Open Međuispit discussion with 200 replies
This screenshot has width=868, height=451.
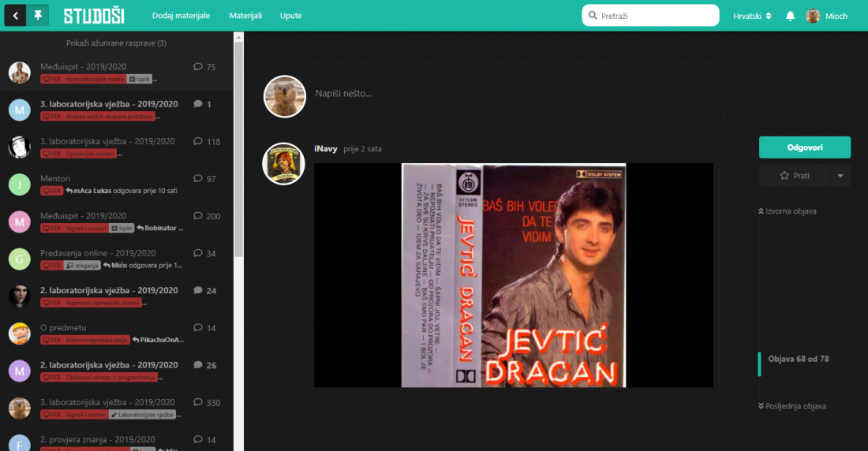83,216
